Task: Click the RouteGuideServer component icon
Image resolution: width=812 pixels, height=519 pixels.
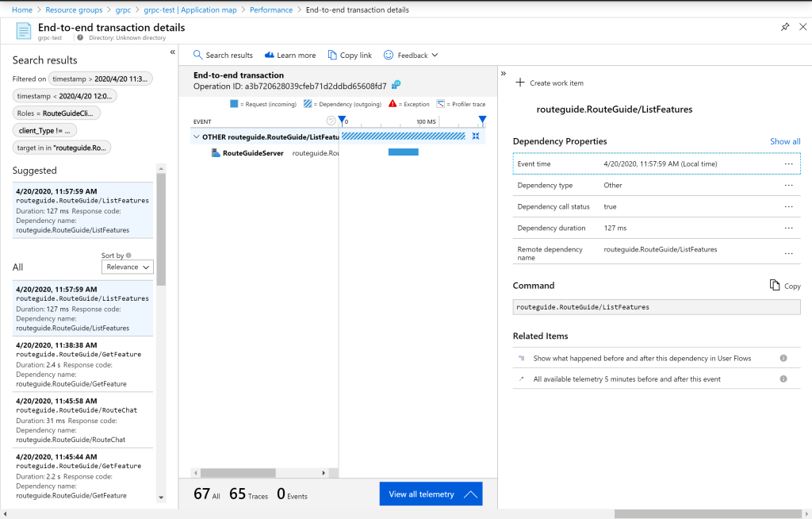Action: click(x=216, y=152)
